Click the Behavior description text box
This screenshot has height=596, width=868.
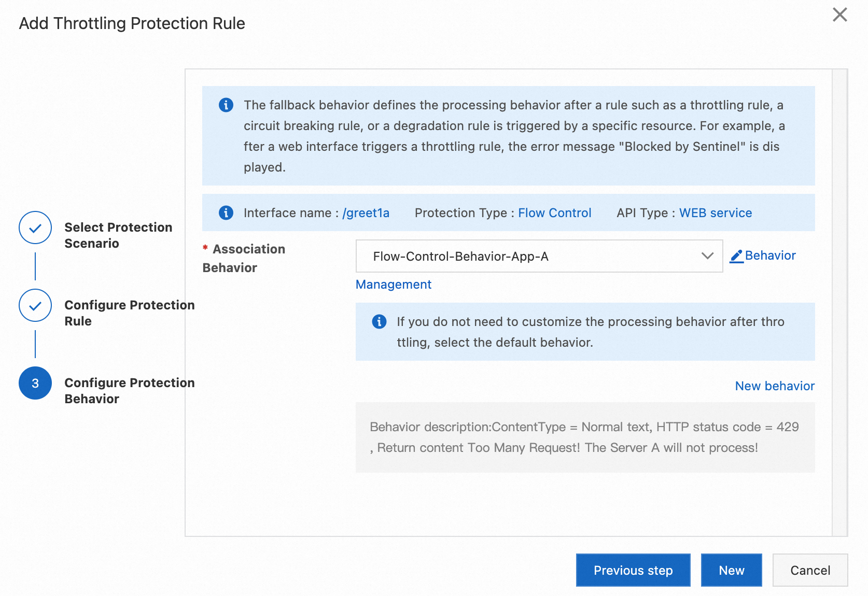585,437
